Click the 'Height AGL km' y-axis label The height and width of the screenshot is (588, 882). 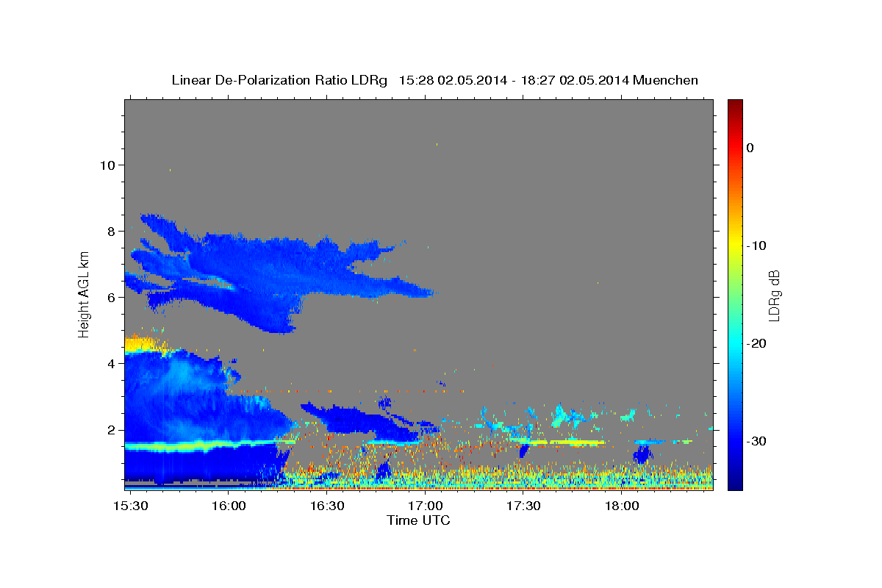85,294
